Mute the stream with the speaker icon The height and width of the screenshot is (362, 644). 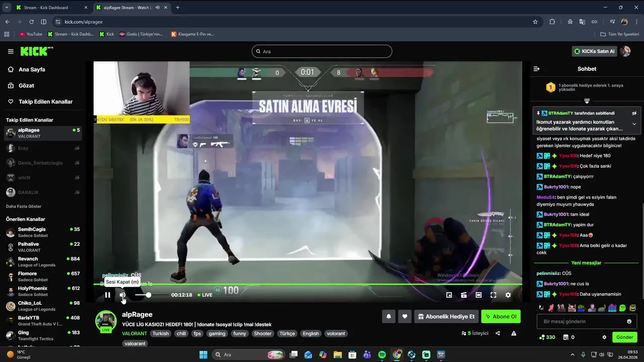122,295
